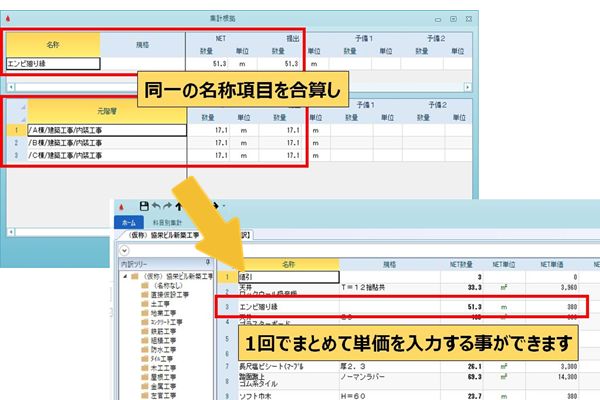Click the pin icon on 内訳ツリー panel
Screen dimensions: 600x400
pos(208,262)
